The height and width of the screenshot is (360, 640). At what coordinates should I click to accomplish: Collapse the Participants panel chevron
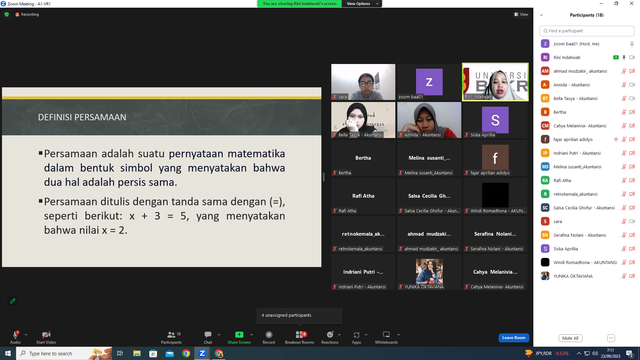541,15
